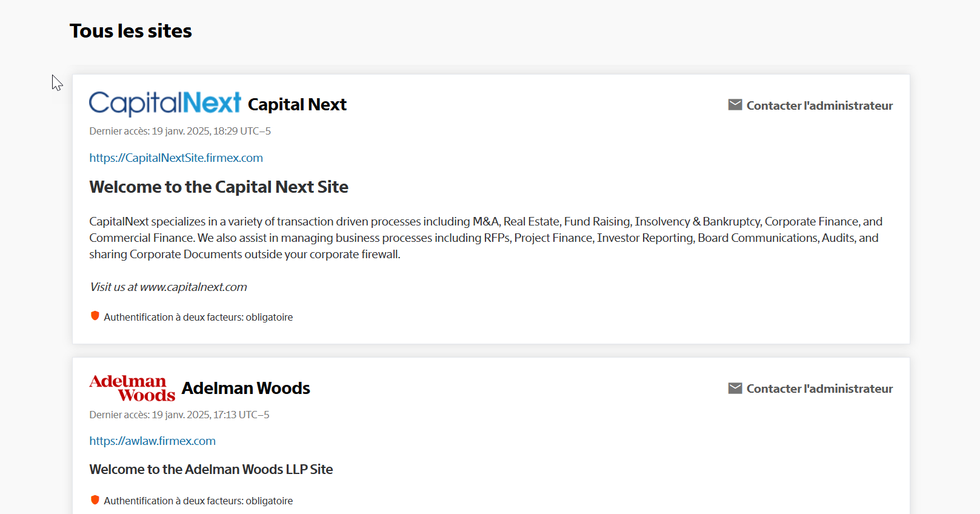Click the CapitalNext logo image
This screenshot has width=980, height=514.
[165, 104]
